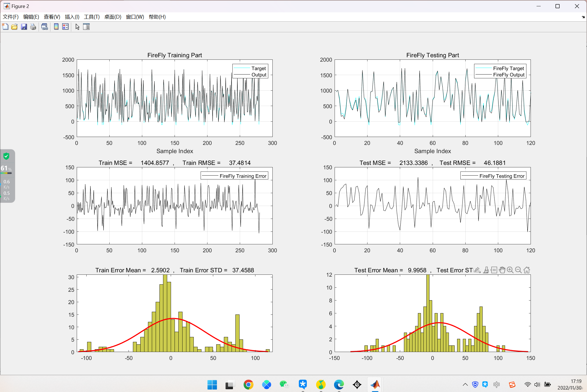
Task: Open the 工具(T) menu
Action: pyautogui.click(x=92, y=17)
